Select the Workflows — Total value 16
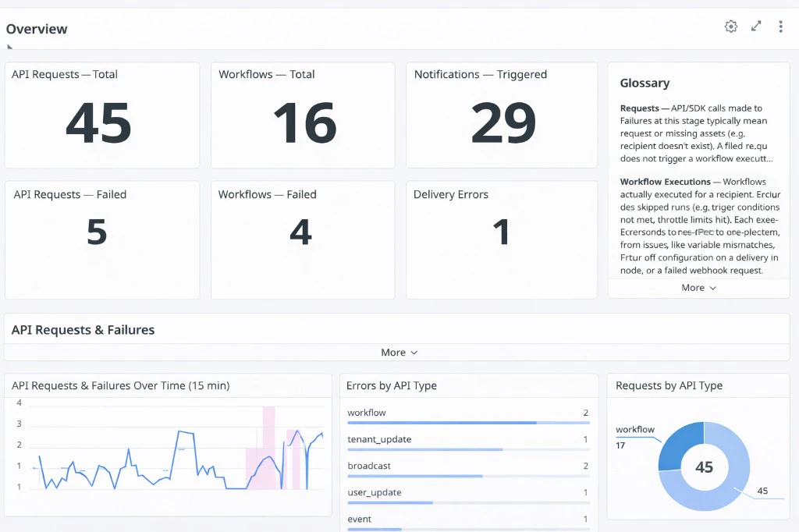Screen dimensions: 799x532 [x=305, y=122]
